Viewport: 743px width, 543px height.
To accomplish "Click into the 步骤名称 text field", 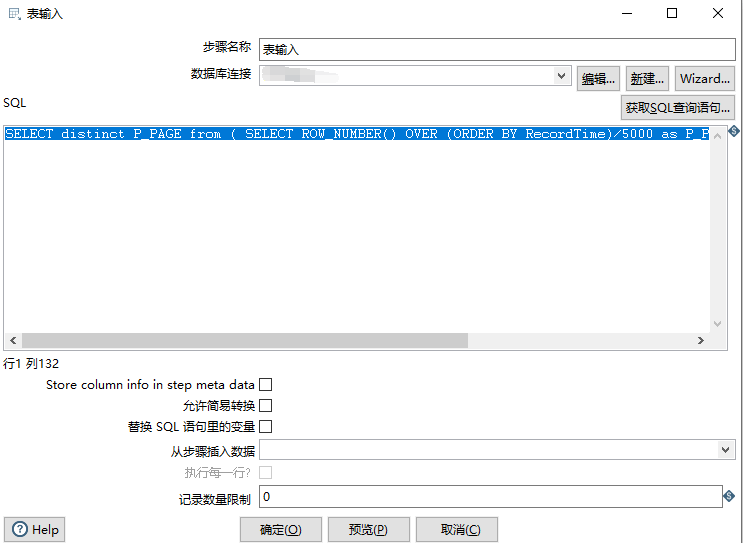I will point(497,49).
